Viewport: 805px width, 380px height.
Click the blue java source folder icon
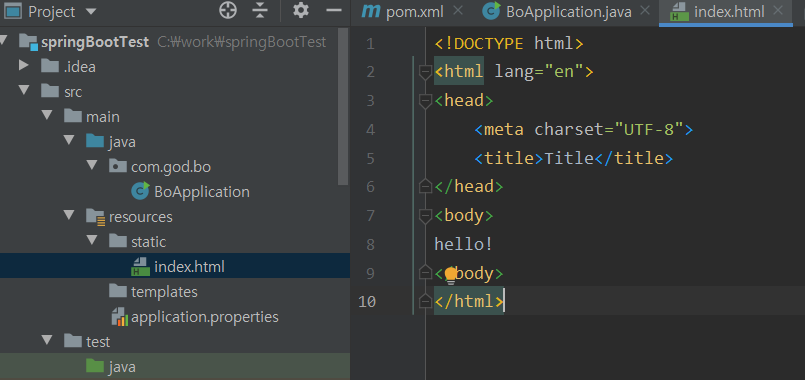(95, 141)
